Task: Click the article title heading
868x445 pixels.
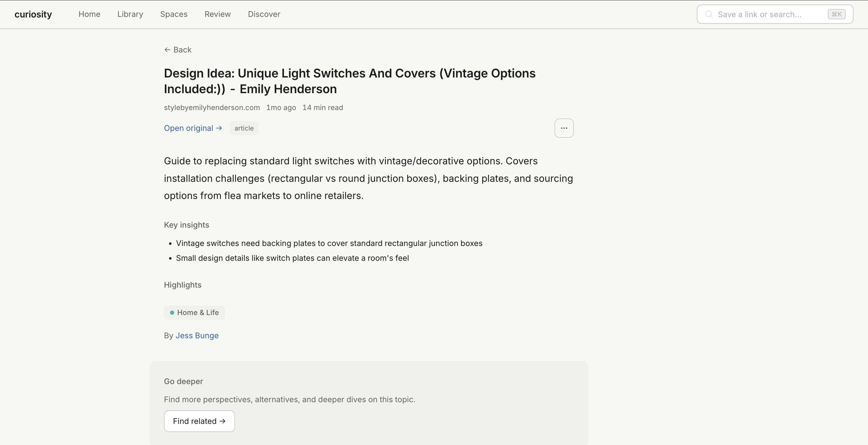Action: [349, 81]
